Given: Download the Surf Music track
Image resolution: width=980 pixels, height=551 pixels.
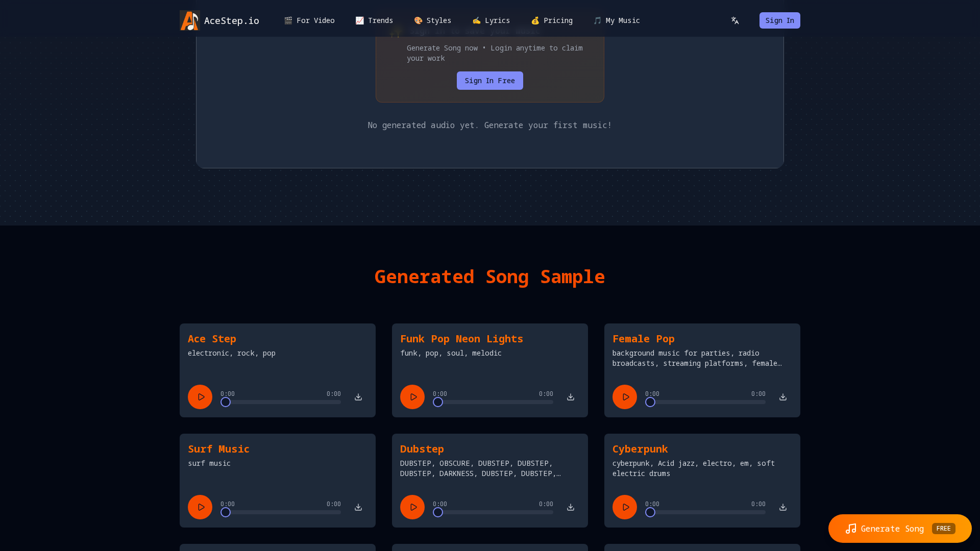Looking at the screenshot, I should pos(358,507).
